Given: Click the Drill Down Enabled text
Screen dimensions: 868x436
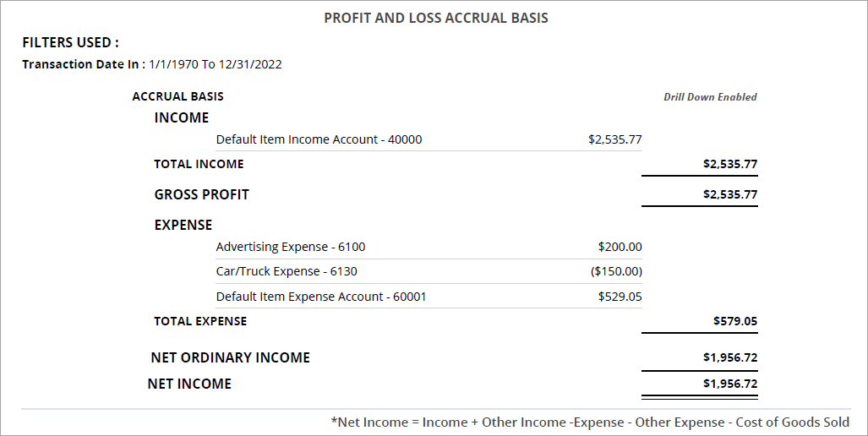Looking at the screenshot, I should tap(710, 97).
